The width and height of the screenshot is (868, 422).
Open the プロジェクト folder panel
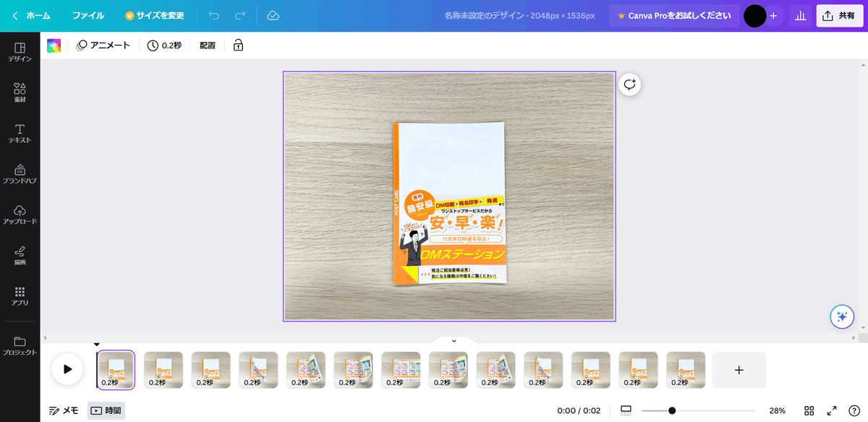(20, 346)
